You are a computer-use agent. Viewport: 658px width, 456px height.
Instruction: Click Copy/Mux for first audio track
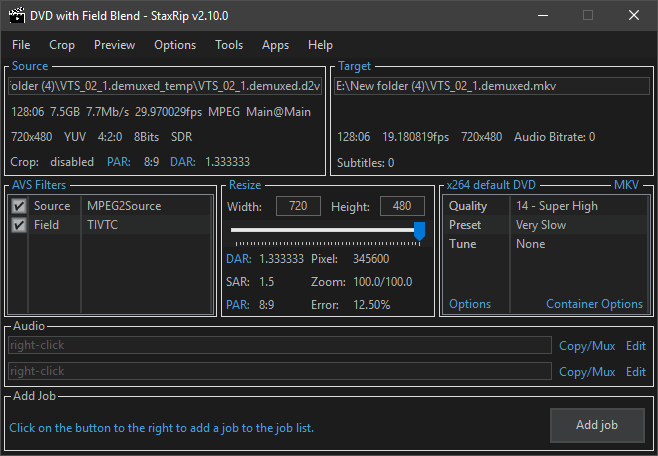[x=586, y=345]
